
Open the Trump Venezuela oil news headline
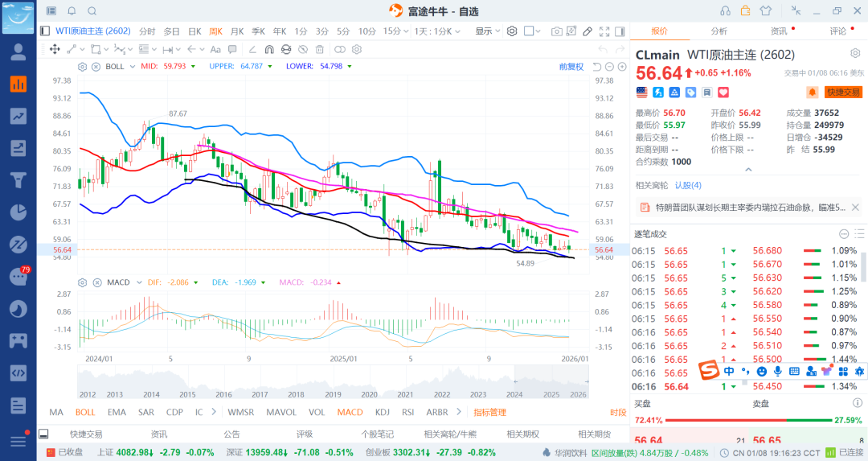pyautogui.click(x=749, y=208)
